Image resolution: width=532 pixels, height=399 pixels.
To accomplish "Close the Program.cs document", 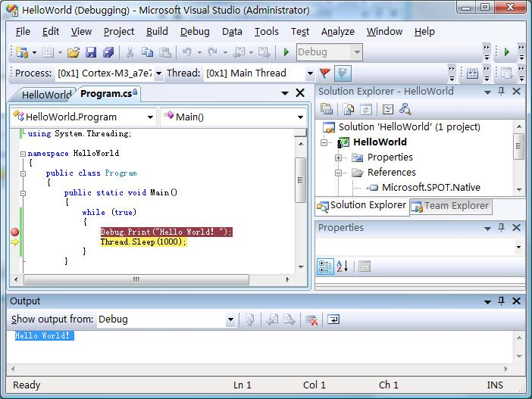I will click(300, 93).
